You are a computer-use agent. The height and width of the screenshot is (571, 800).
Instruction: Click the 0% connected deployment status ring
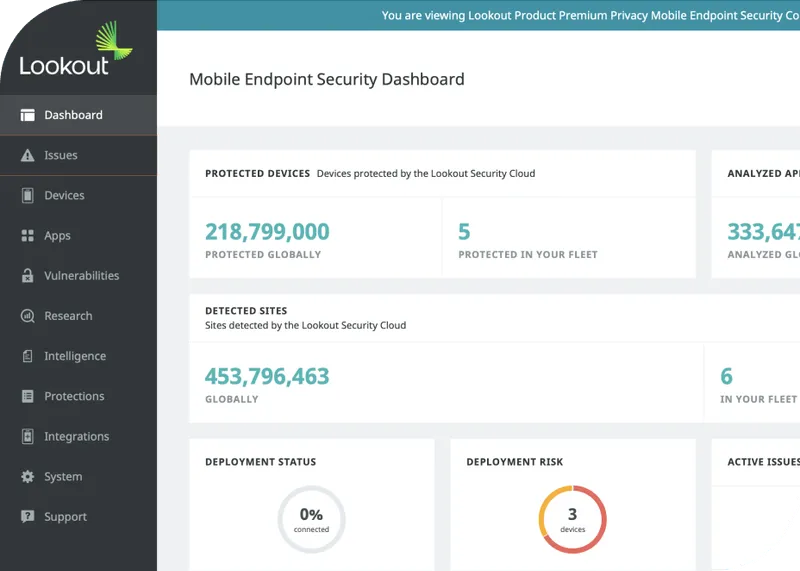(x=311, y=519)
